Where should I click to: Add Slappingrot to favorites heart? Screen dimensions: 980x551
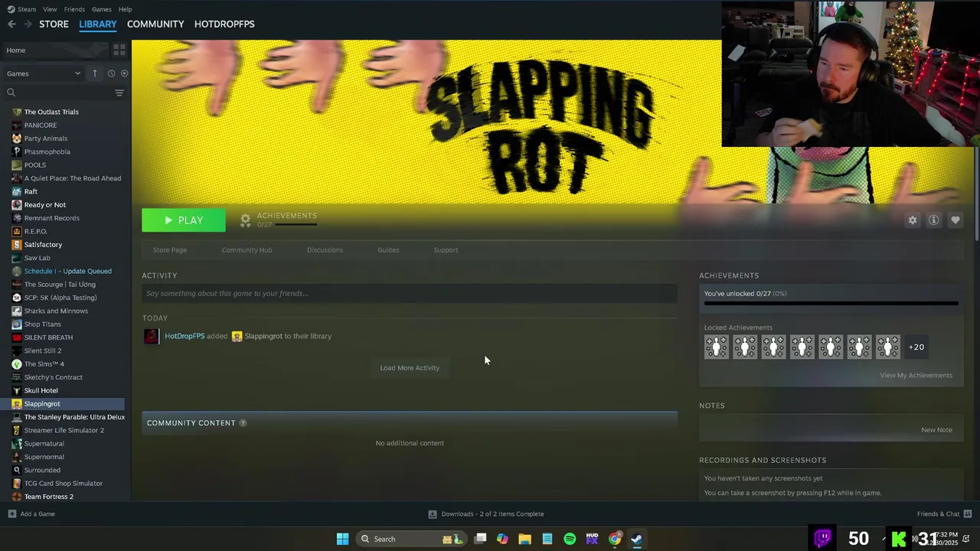(955, 220)
